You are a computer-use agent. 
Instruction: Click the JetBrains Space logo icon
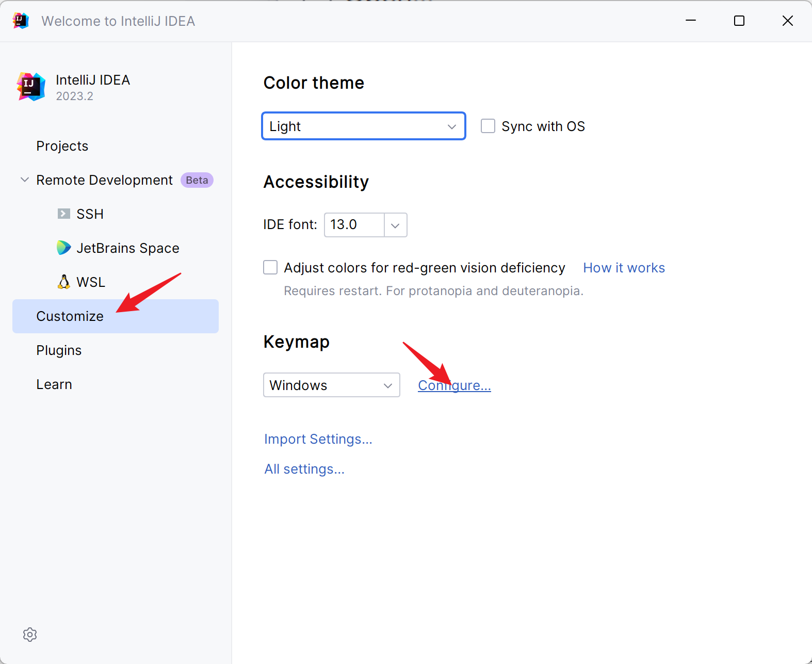[x=63, y=248]
